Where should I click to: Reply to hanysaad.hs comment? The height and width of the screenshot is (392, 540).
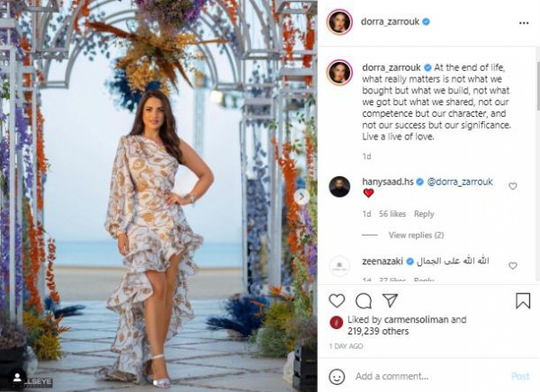424,214
